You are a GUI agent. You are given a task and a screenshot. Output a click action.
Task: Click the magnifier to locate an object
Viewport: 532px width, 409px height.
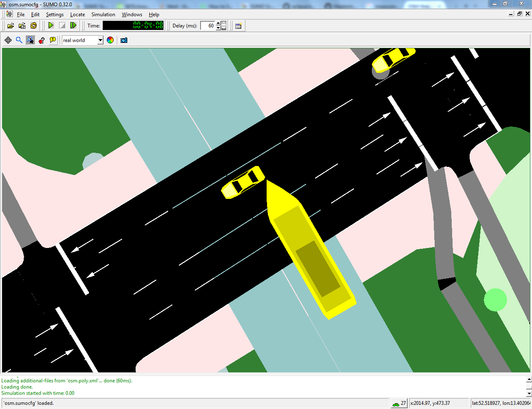(x=19, y=40)
